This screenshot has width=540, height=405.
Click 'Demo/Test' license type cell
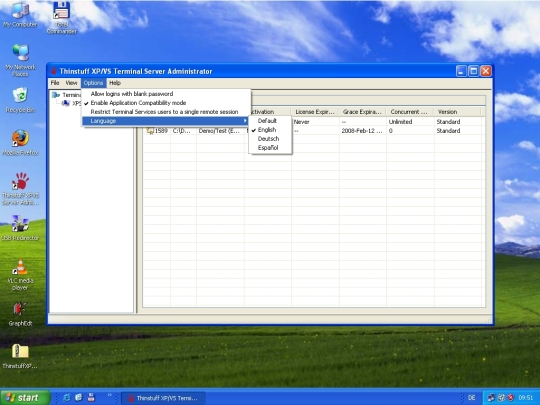[219, 131]
